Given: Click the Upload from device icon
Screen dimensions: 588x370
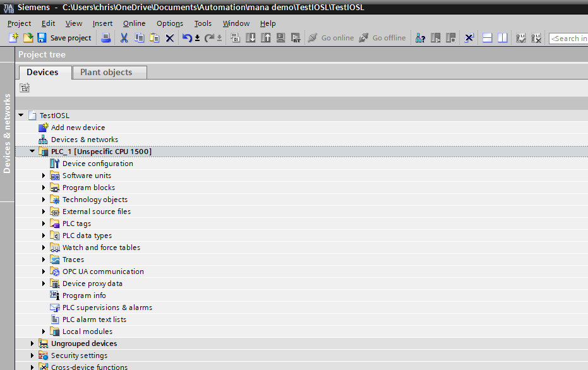Looking at the screenshot, I should (265, 37).
